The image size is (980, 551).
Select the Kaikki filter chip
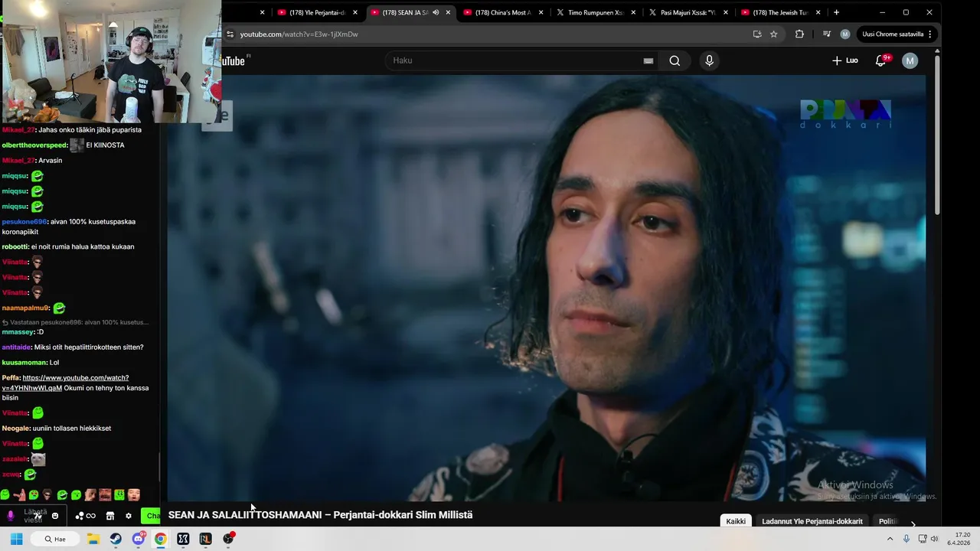[736, 521]
